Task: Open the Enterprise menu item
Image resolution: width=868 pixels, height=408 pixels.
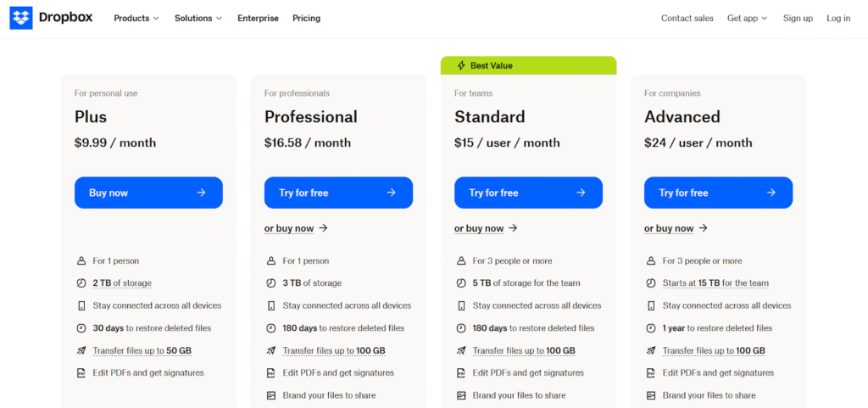Action: (258, 18)
